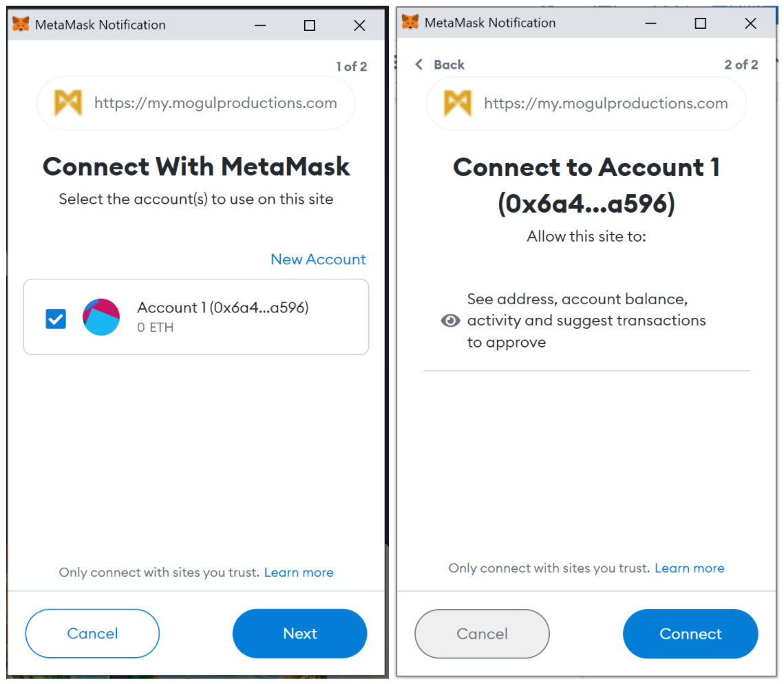Maximize the left MetaMask Notification window
The height and width of the screenshot is (684, 784).
pos(310,25)
